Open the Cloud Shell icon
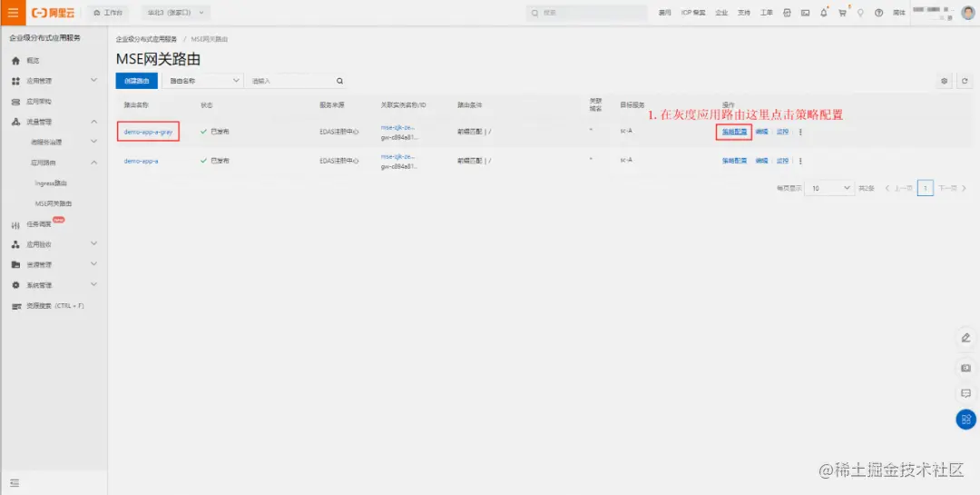The height and width of the screenshot is (495, 980). coord(787,13)
